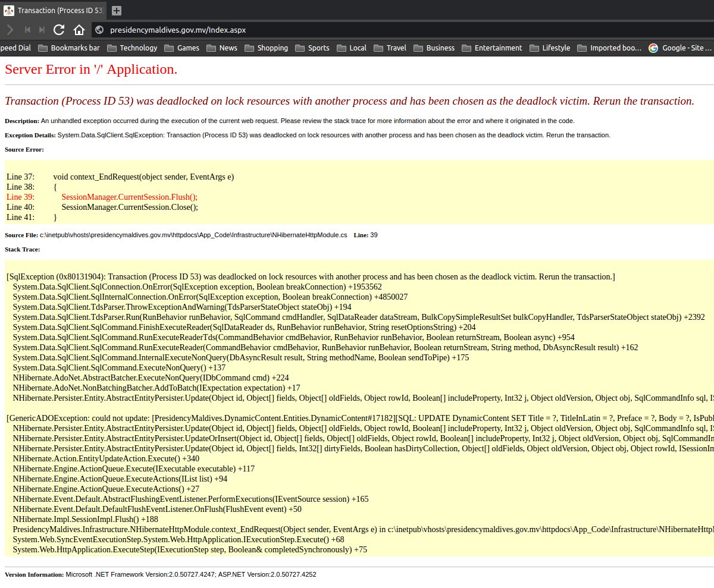Click the PerformExecutions +165 stack line
Viewport: 714px width, 588px height.
190,499
